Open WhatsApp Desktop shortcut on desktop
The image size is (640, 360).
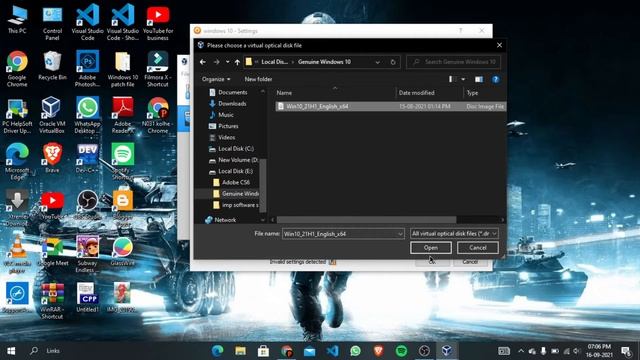87,116
